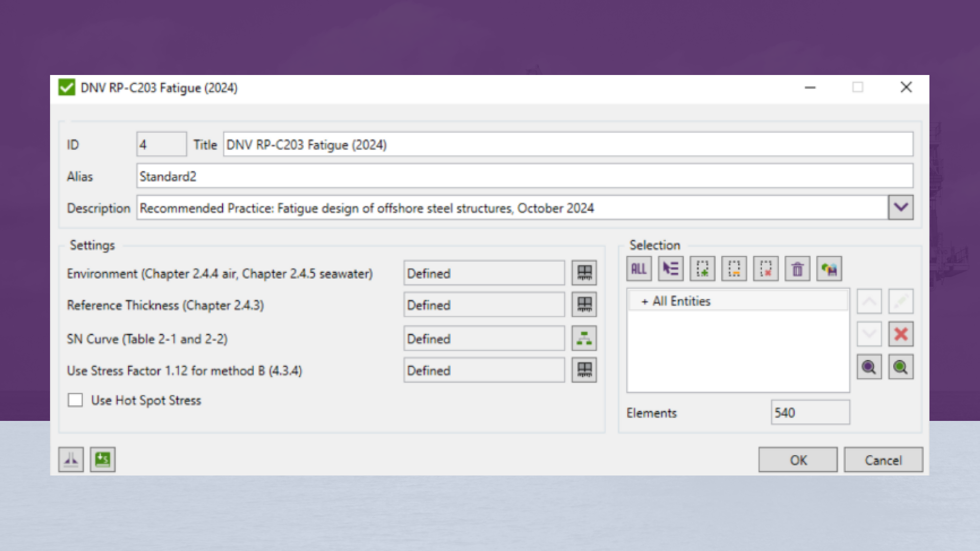Click the Environment Defined value box
The width and height of the screenshot is (980, 551).
(x=484, y=273)
